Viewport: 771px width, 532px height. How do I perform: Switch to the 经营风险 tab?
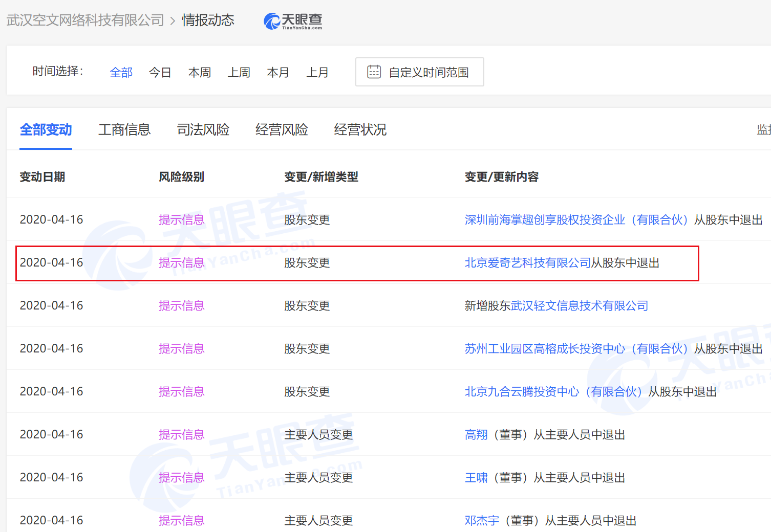(282, 130)
